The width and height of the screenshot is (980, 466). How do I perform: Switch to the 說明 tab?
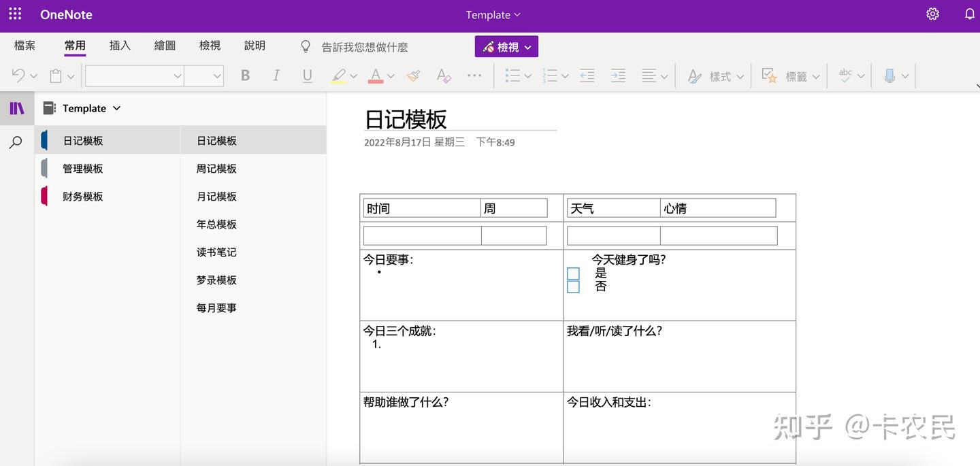[x=255, y=46]
